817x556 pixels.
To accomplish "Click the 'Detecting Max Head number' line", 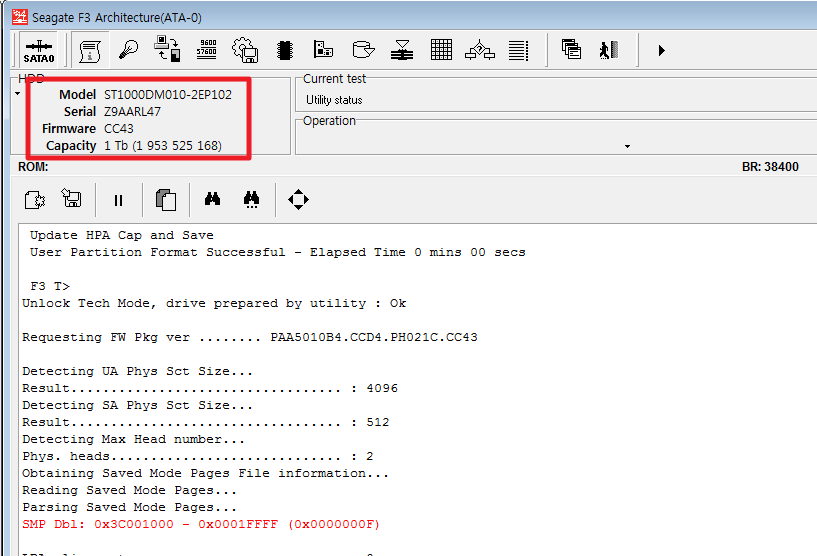I will [x=133, y=439].
